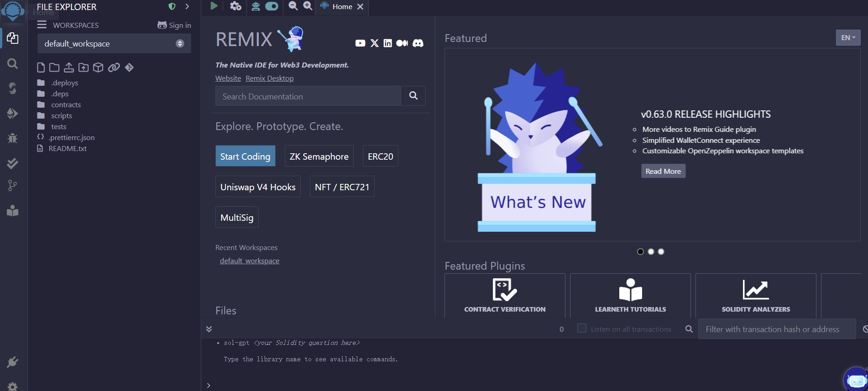Select the third carousel dot
Image resolution: width=868 pixels, height=391 pixels.
[x=661, y=251]
